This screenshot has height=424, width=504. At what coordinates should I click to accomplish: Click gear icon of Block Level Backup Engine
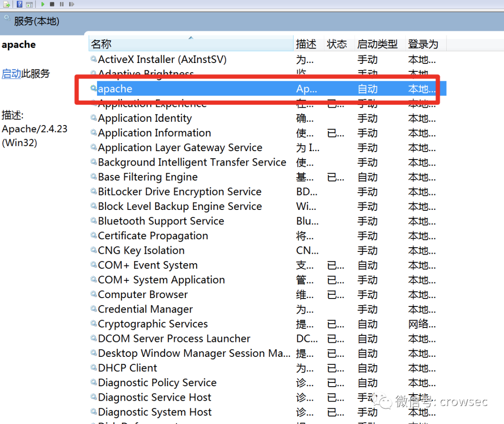93,206
